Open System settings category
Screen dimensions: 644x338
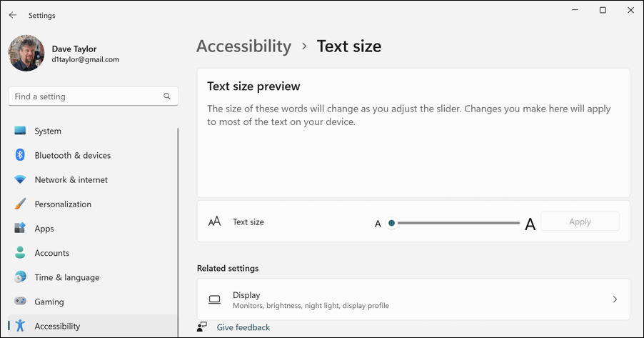93,131
